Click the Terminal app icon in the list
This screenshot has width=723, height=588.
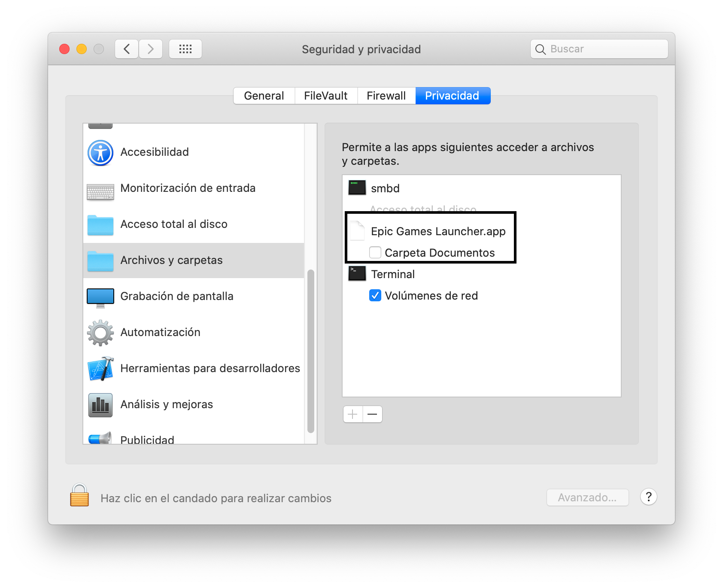357,273
